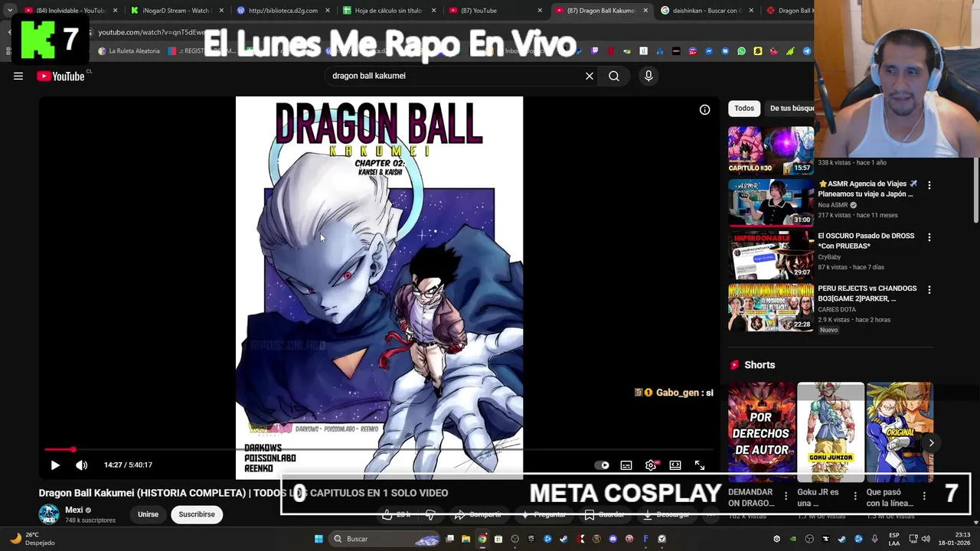Open Google Chrome from the taskbar
Viewport: 980px width, 551px height.
[x=482, y=539]
